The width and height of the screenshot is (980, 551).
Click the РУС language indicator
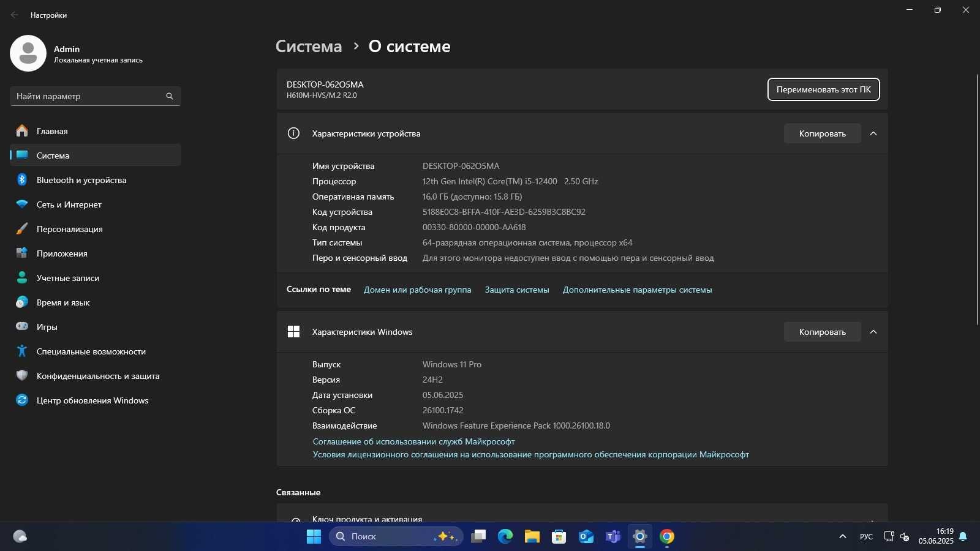(x=866, y=537)
